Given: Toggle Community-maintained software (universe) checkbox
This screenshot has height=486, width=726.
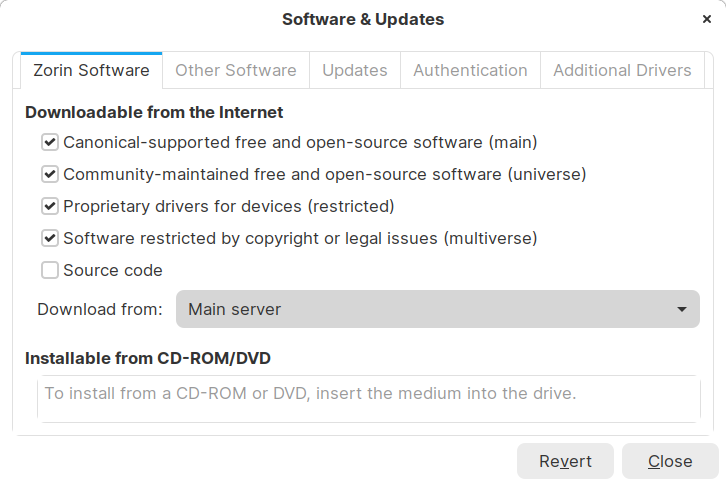Looking at the screenshot, I should click(49, 175).
